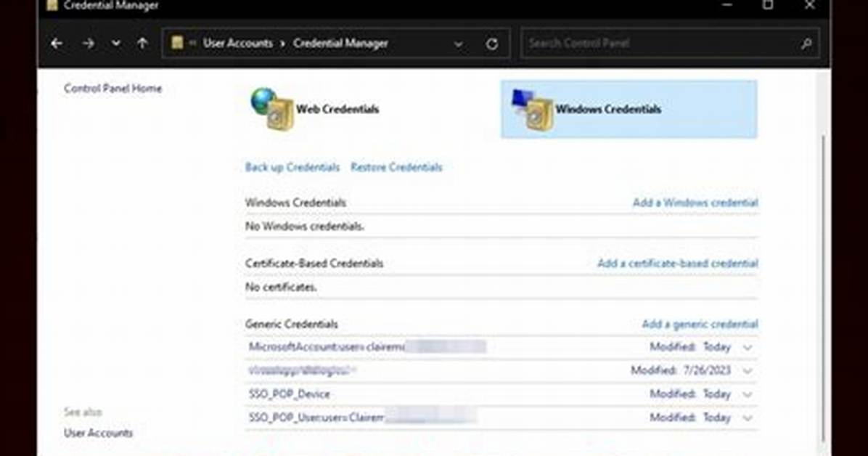Click Add a Windows credential
The image size is (868, 456).
695,203
